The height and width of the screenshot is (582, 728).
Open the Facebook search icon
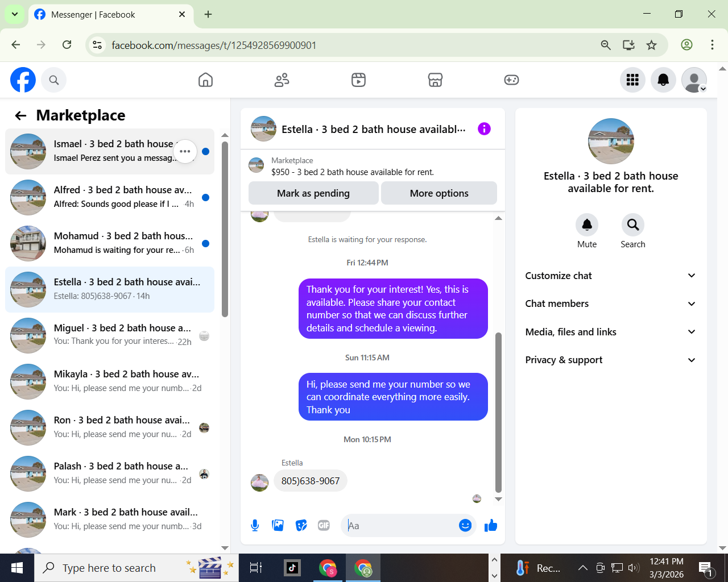coord(54,80)
